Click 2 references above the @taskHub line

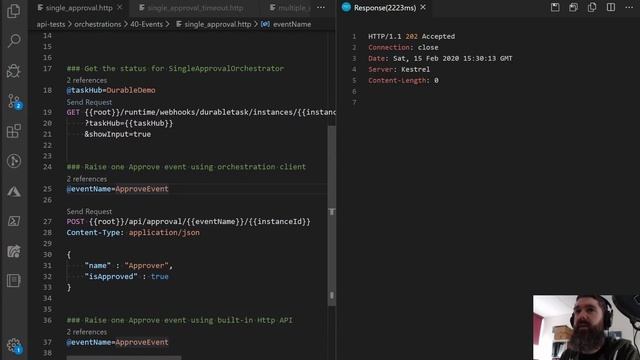(87, 80)
